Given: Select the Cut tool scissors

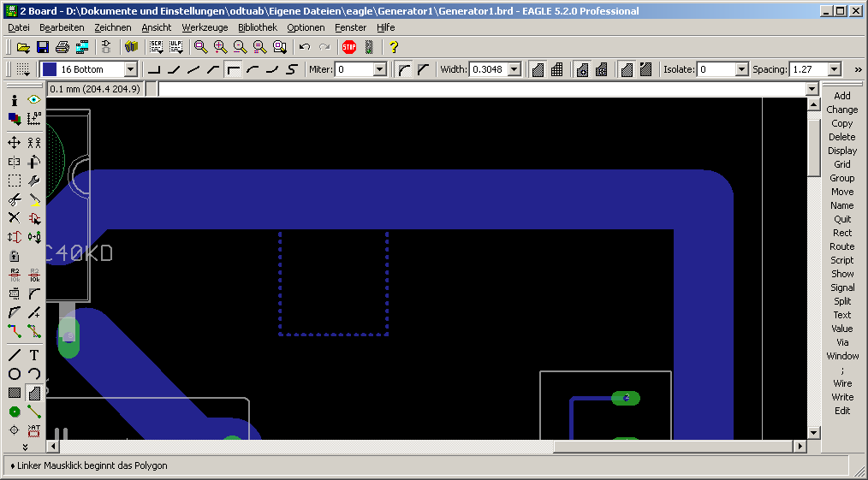Looking at the screenshot, I should pos(15,199).
